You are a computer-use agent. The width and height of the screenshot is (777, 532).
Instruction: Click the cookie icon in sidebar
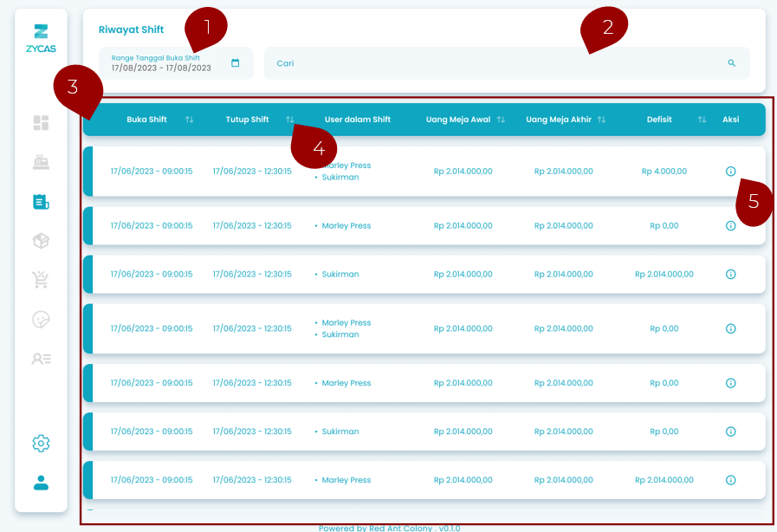point(41,320)
